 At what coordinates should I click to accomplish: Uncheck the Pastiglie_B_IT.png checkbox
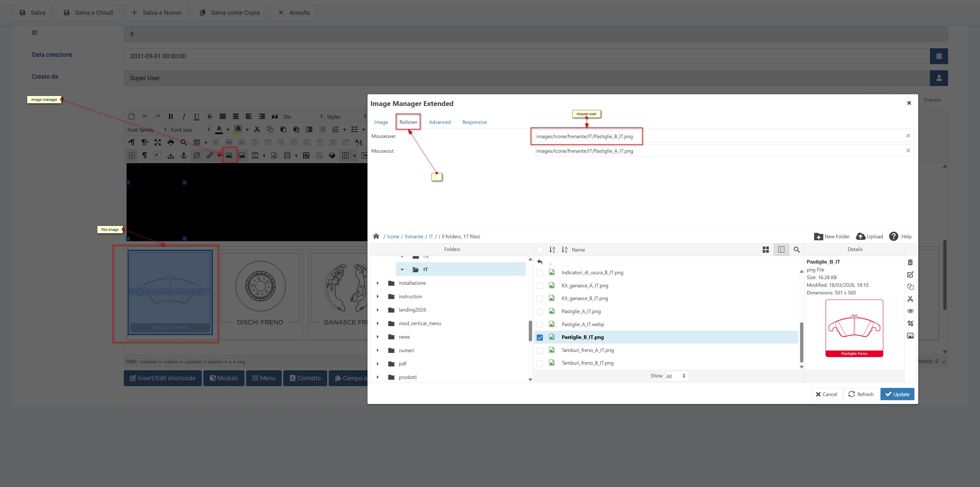(540, 337)
